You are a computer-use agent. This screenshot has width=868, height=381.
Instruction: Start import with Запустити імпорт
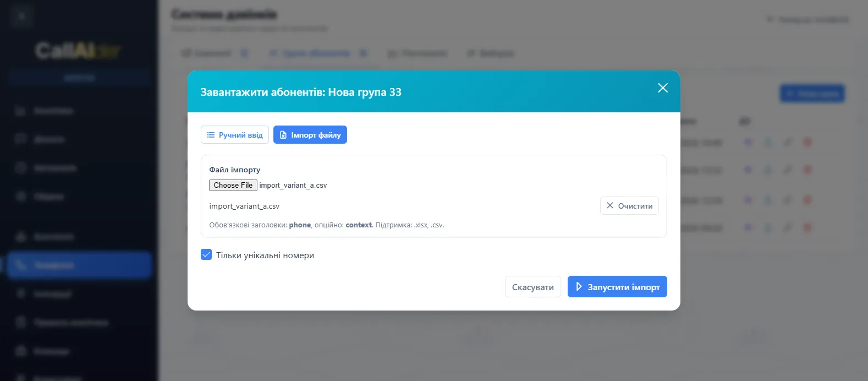point(617,287)
